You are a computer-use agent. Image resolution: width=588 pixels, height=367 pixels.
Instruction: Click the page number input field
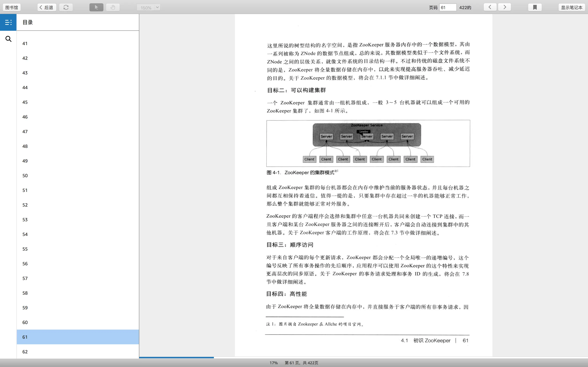[x=448, y=8]
